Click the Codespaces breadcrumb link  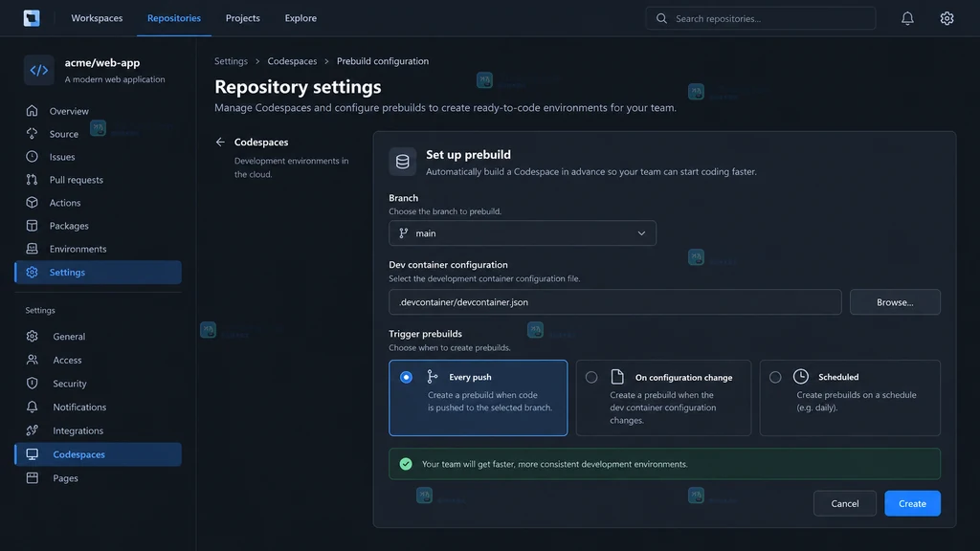tap(292, 61)
